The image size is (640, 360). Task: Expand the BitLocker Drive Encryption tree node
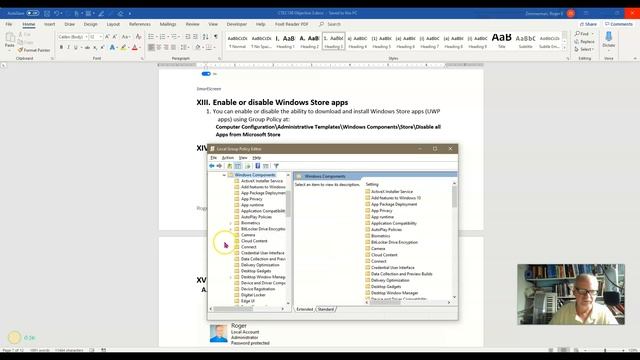(x=231, y=229)
